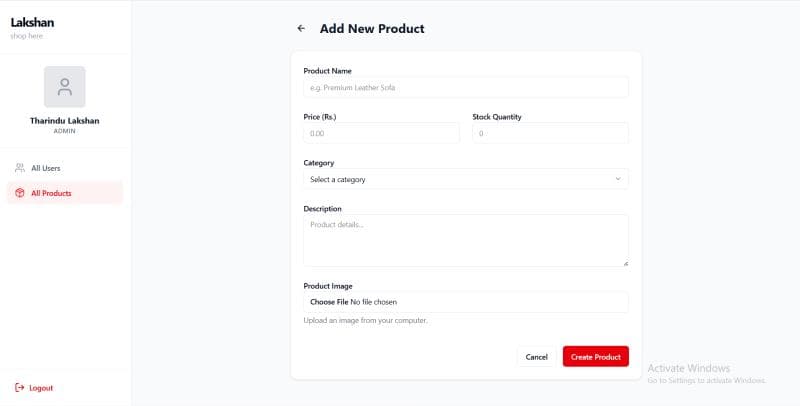The image size is (800, 406).
Task: Cancel adding the product
Action: tap(536, 357)
